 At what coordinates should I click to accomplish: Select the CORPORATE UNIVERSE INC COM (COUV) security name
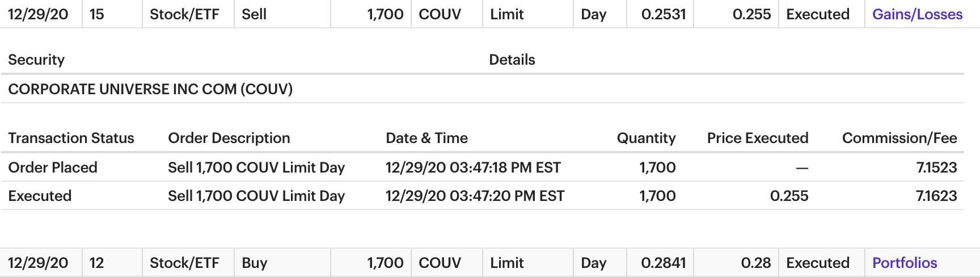coord(150,89)
